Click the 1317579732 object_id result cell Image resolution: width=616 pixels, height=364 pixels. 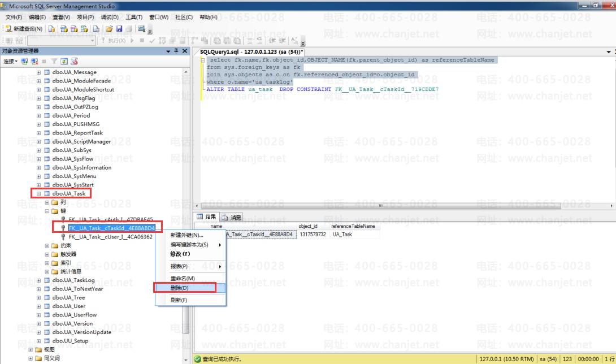click(313, 234)
